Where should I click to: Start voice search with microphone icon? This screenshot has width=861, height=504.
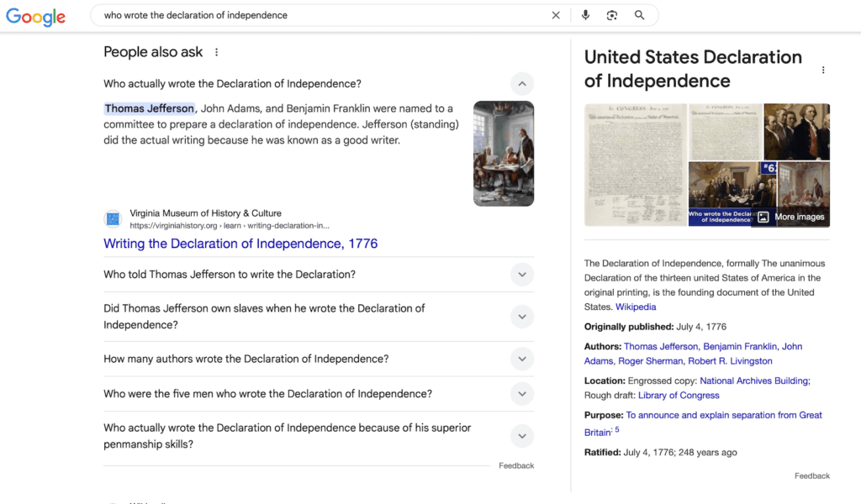click(585, 15)
